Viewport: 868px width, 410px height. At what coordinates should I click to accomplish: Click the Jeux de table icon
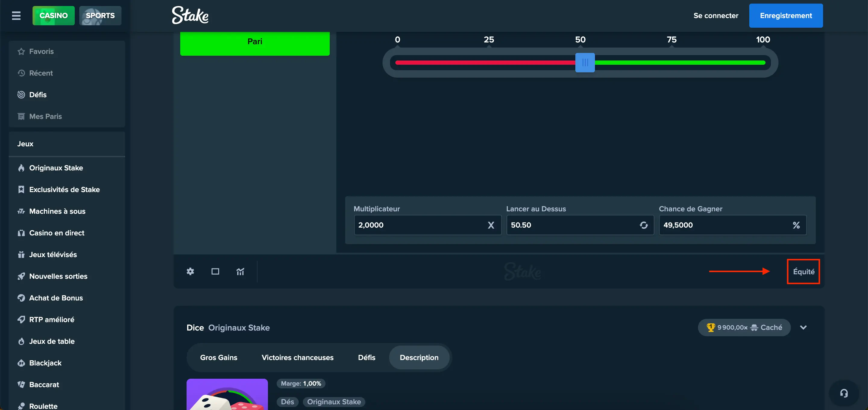coord(21,341)
